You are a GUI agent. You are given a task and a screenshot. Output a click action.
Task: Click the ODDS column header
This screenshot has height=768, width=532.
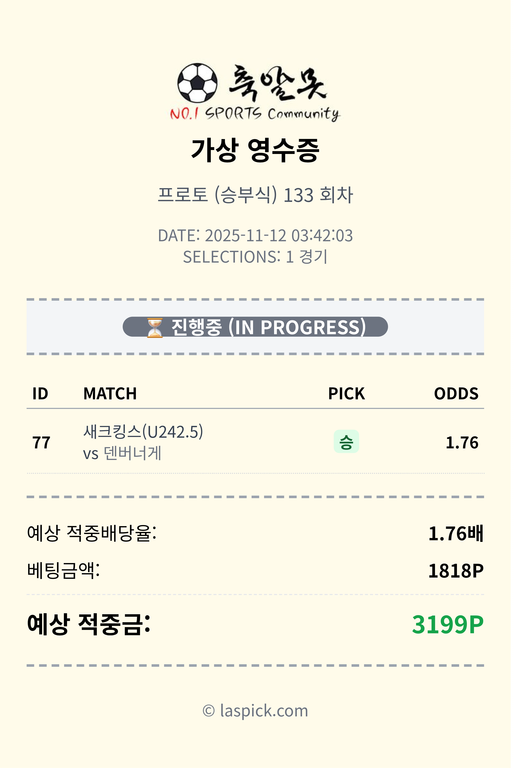click(456, 394)
